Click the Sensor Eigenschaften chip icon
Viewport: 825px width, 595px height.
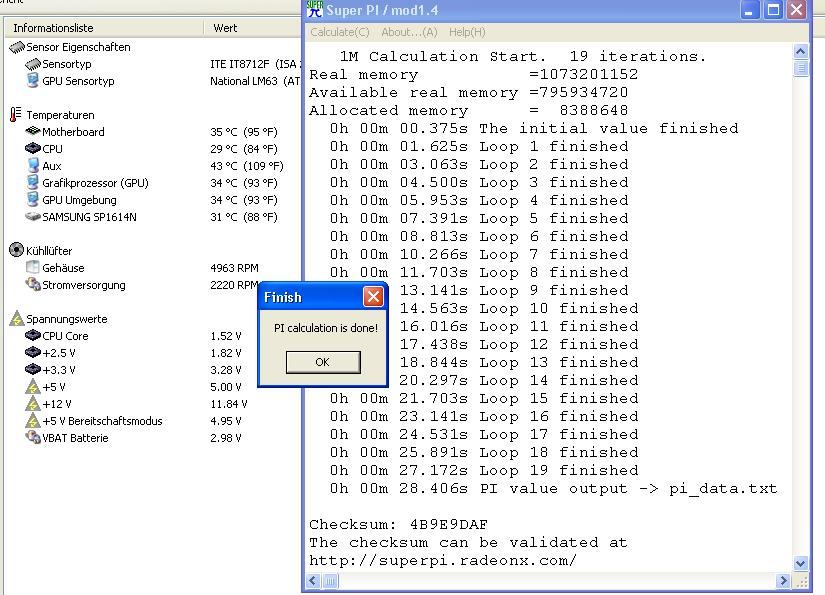coord(17,47)
